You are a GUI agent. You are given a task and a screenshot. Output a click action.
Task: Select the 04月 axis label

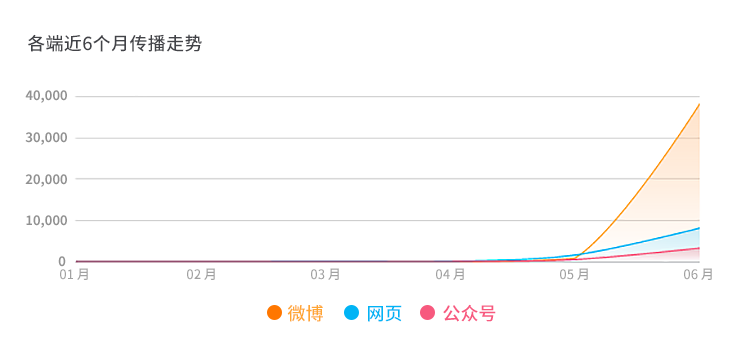450,275
